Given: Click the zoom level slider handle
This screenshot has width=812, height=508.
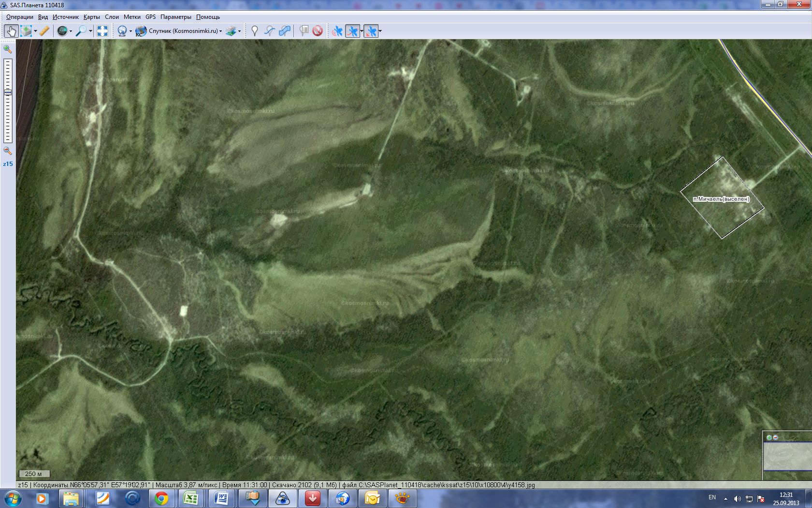Looking at the screenshot, I should click(x=8, y=92).
